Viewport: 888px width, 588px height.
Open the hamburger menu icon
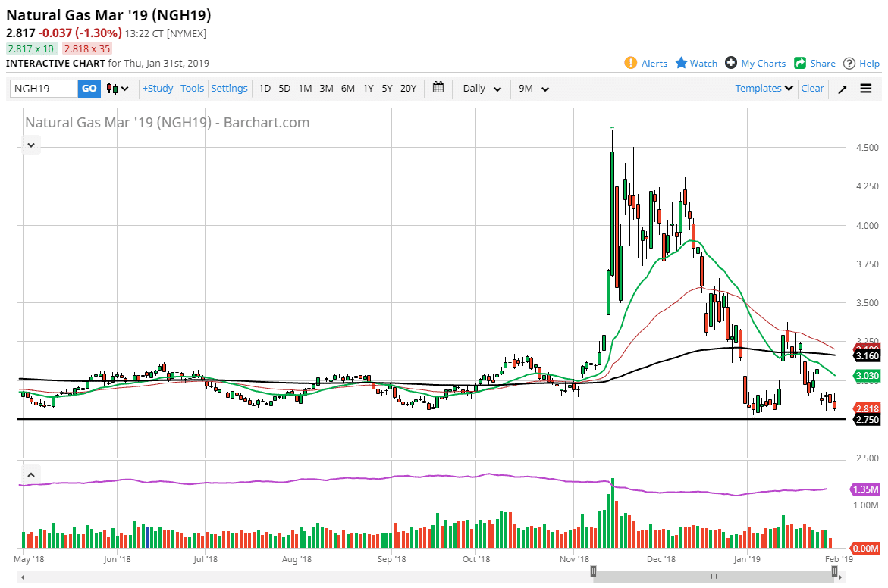pos(866,89)
